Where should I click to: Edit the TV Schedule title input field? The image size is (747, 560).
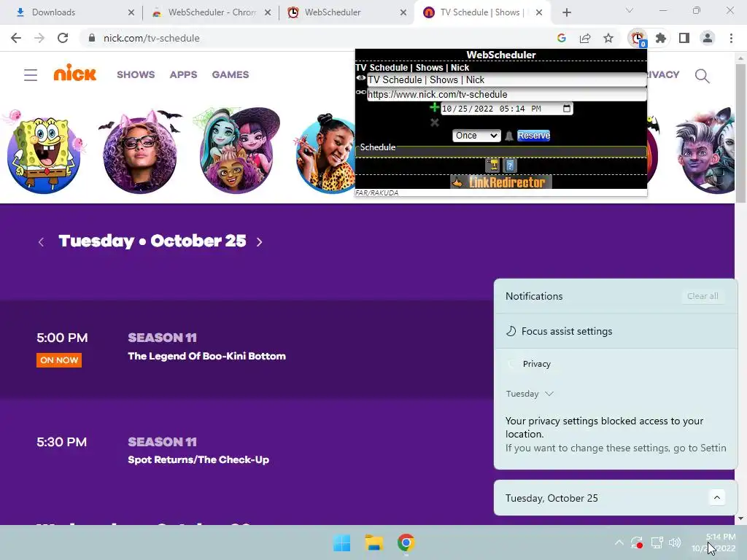506,80
